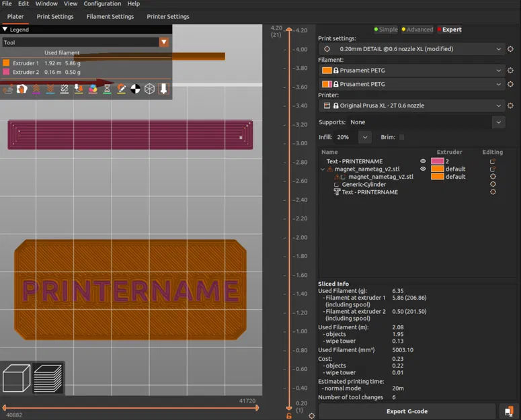Switch to the Filament Settings tab
This screenshot has height=420, width=521.
[x=110, y=17]
